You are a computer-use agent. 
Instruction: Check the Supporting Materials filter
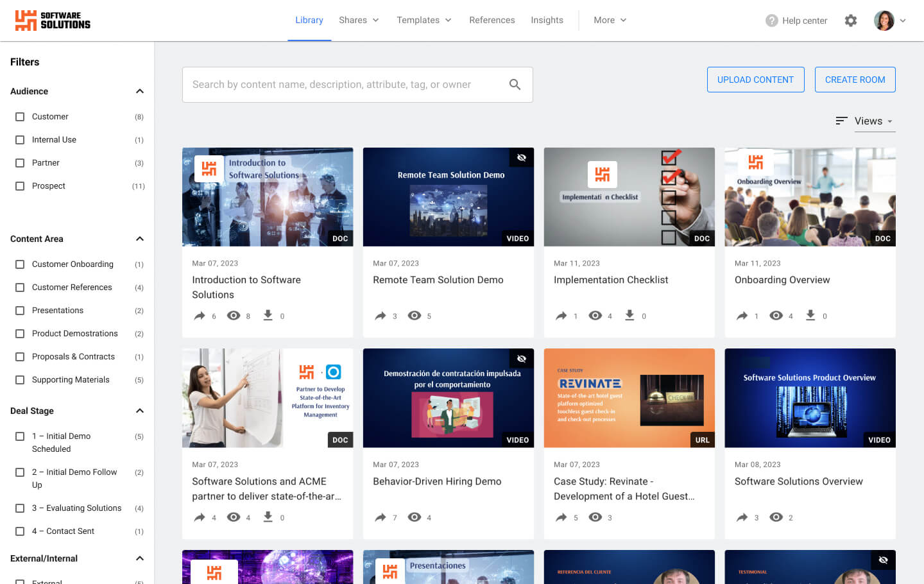click(x=19, y=379)
